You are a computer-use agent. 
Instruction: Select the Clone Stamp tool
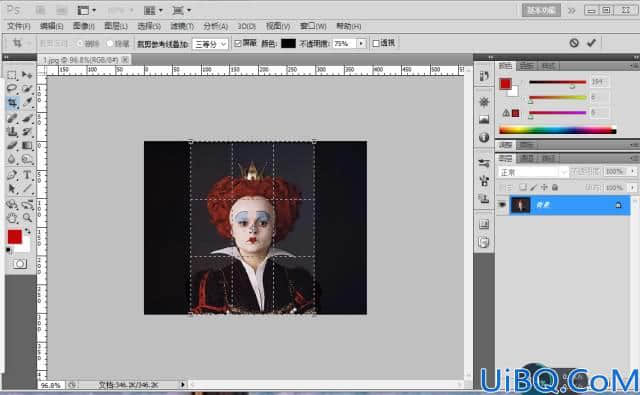click(12, 131)
